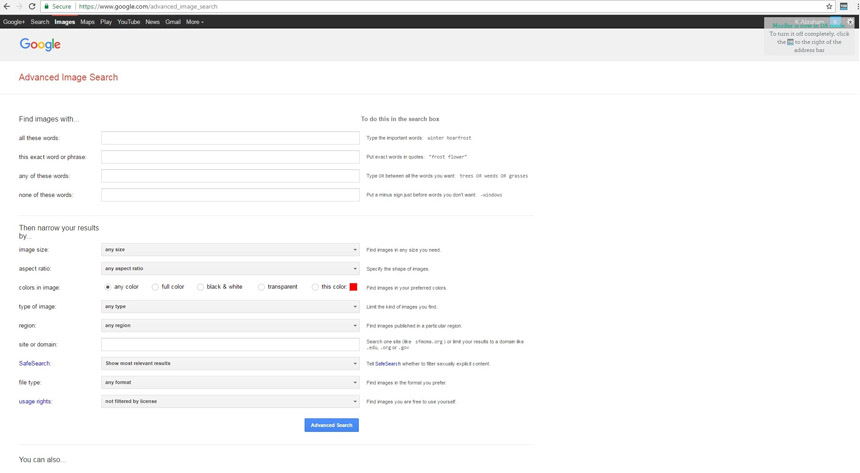Click the usage rights label link

pyautogui.click(x=35, y=402)
